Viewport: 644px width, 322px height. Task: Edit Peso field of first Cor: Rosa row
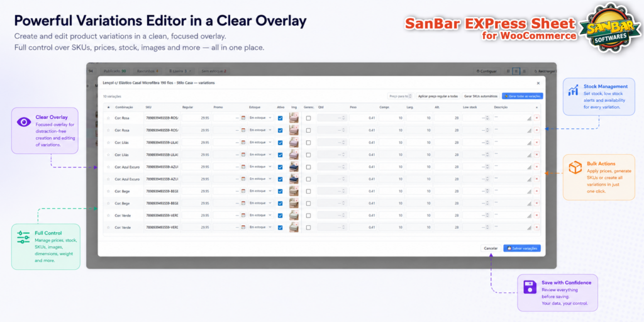coord(363,118)
